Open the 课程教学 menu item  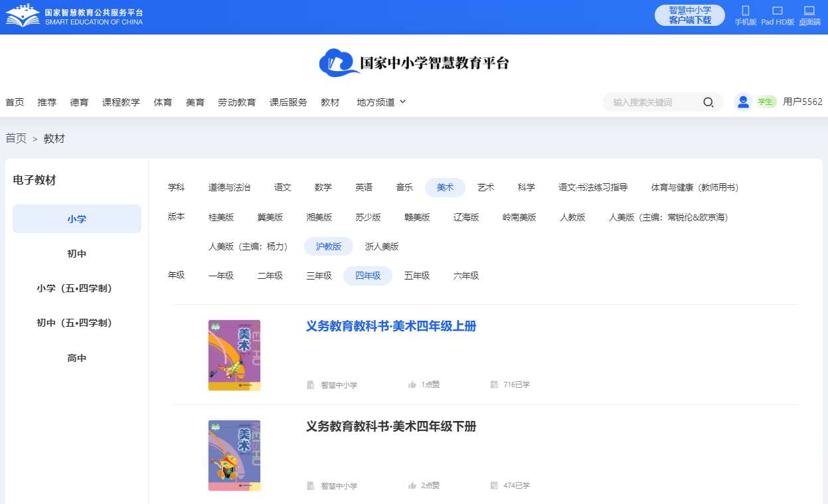[121, 102]
